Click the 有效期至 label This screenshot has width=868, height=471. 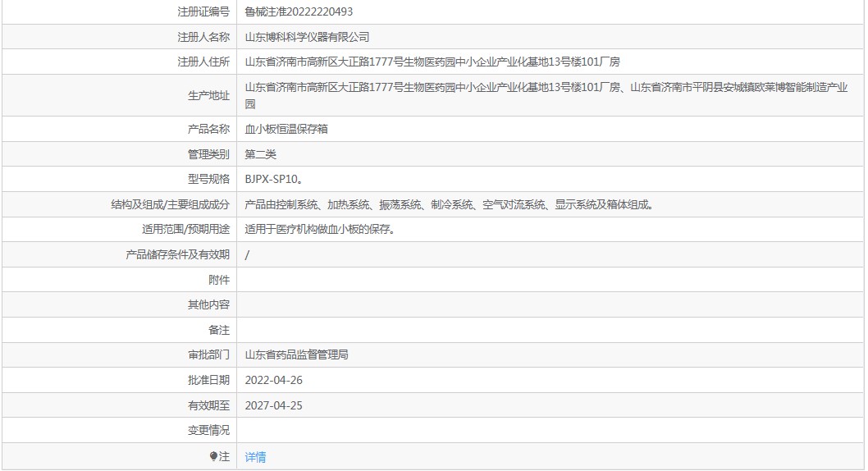pos(208,405)
